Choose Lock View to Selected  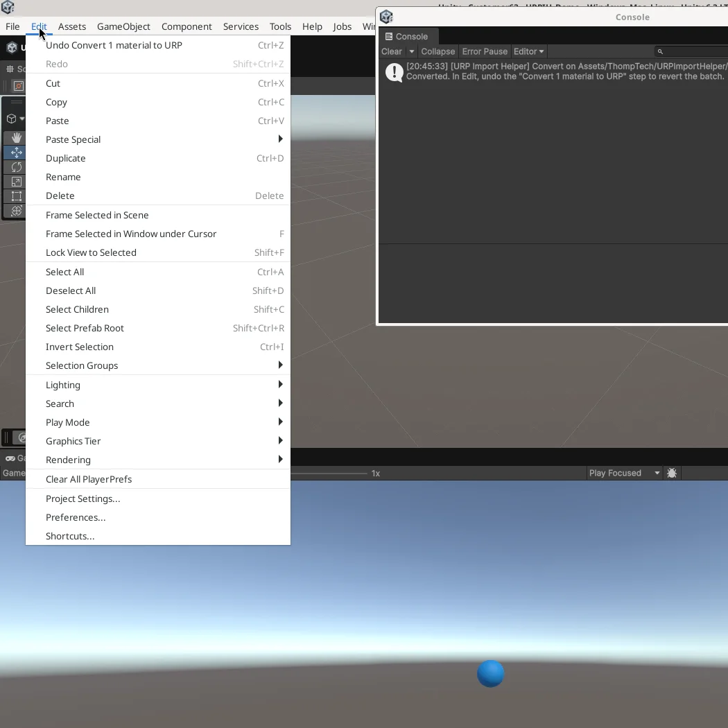click(x=158, y=252)
